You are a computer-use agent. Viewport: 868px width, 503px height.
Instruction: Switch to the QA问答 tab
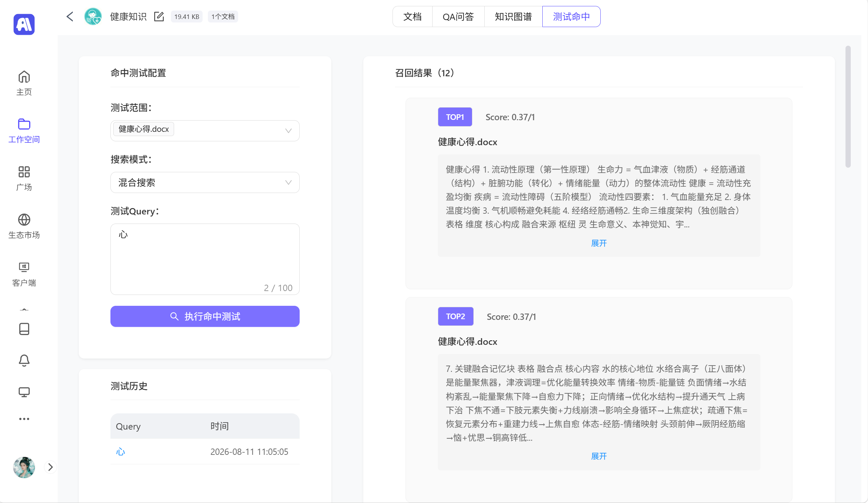(x=458, y=17)
